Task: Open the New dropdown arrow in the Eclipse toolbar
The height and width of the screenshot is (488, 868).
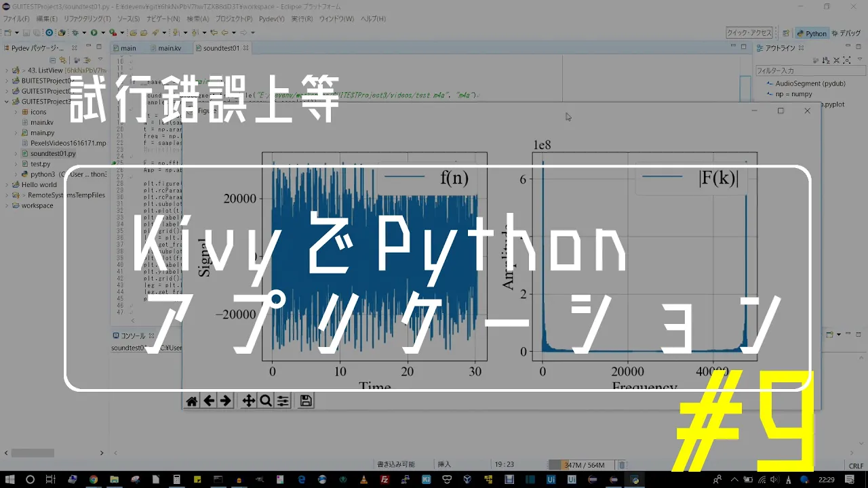Action: [17, 33]
